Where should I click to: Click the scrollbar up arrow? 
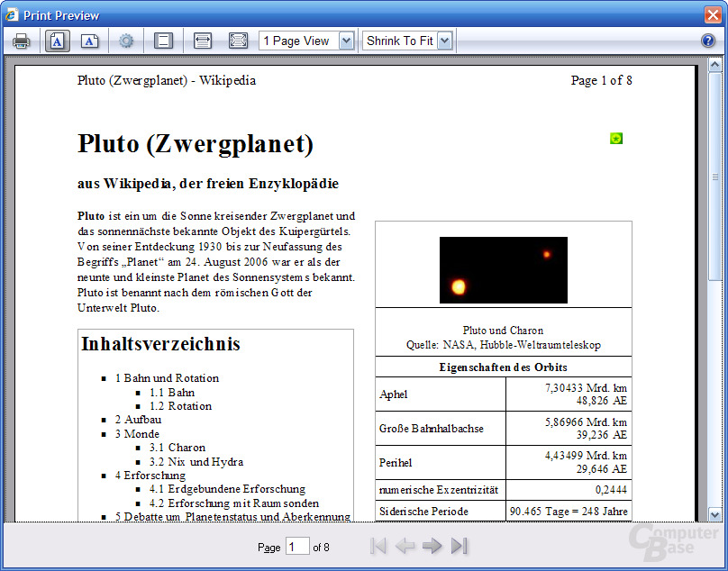point(714,65)
